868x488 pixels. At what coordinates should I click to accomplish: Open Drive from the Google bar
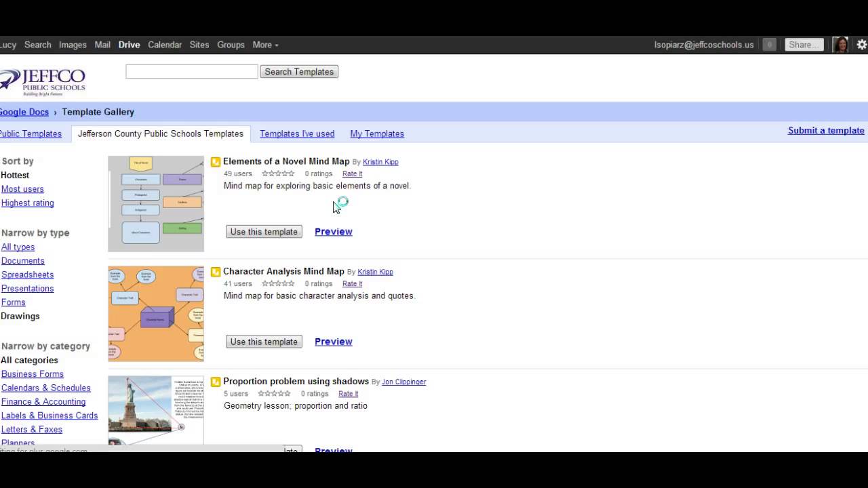click(129, 45)
